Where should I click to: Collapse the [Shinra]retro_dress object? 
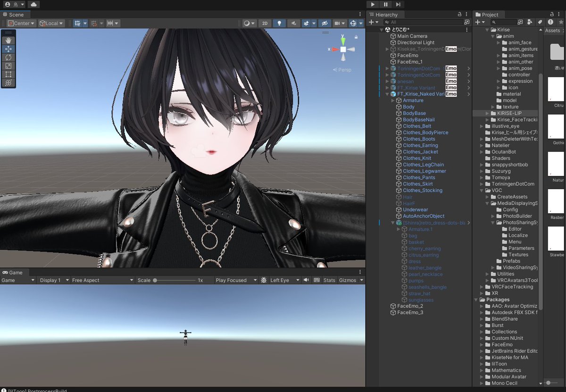[x=393, y=223]
